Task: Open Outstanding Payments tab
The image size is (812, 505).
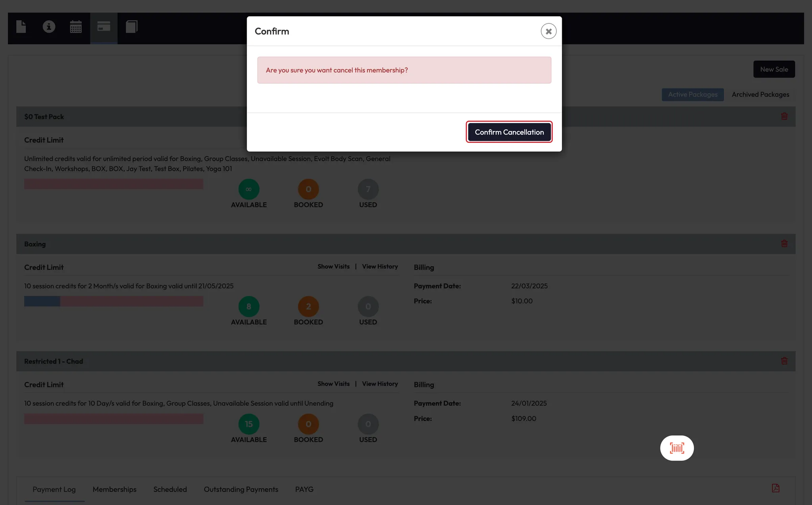Action: [241, 489]
